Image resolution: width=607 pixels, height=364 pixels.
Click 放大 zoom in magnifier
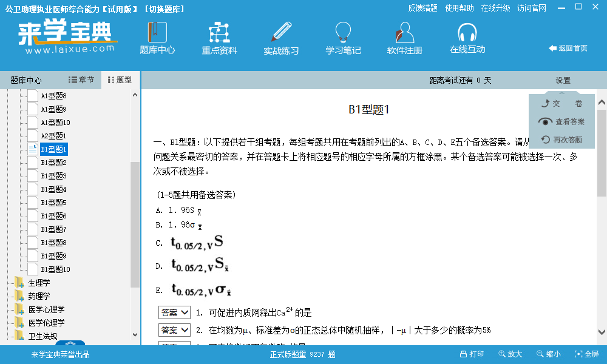click(x=502, y=354)
